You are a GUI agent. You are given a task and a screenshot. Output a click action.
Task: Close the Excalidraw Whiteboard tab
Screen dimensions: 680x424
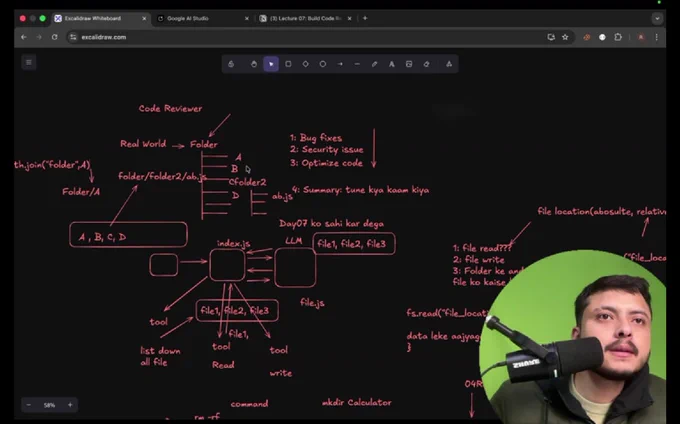click(144, 19)
